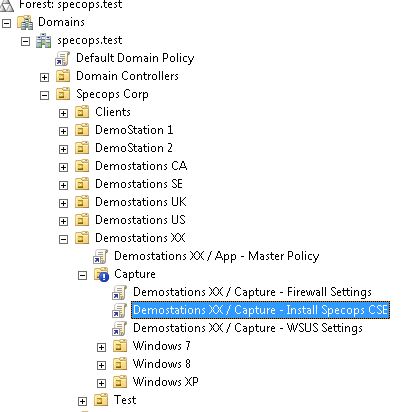Click the Firewall Settings GPO link icon

click(119, 292)
